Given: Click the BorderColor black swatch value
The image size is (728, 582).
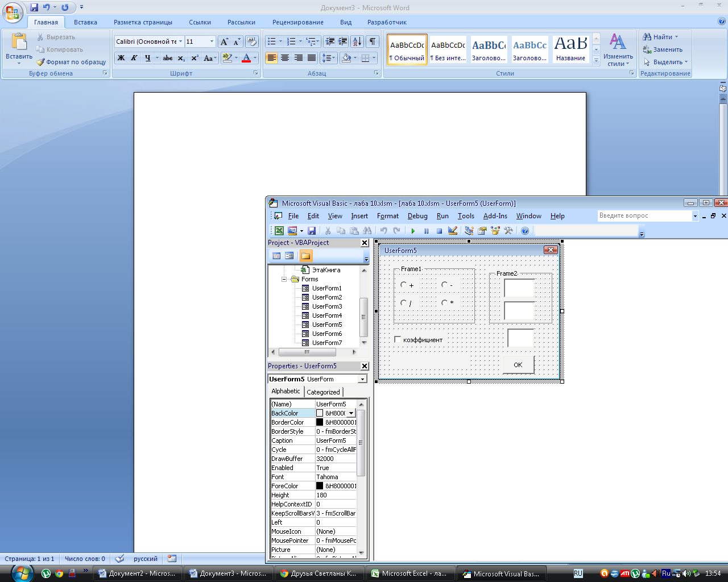Looking at the screenshot, I should (320, 422).
